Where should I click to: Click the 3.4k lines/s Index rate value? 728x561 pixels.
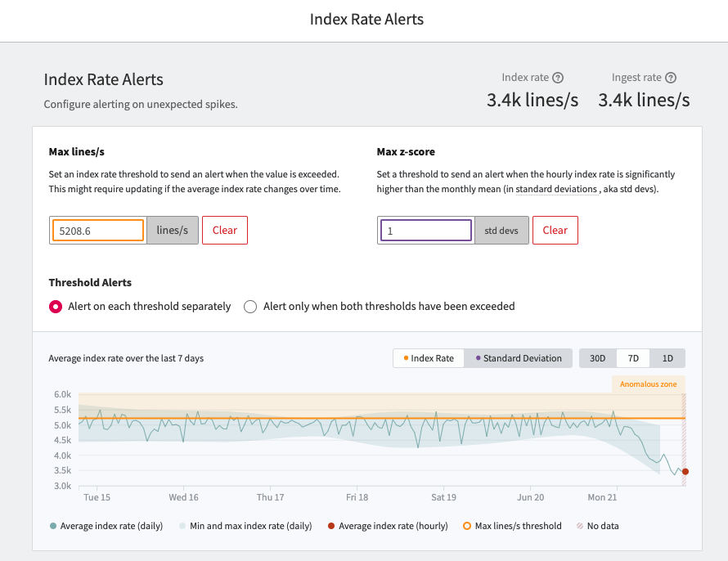pos(533,101)
